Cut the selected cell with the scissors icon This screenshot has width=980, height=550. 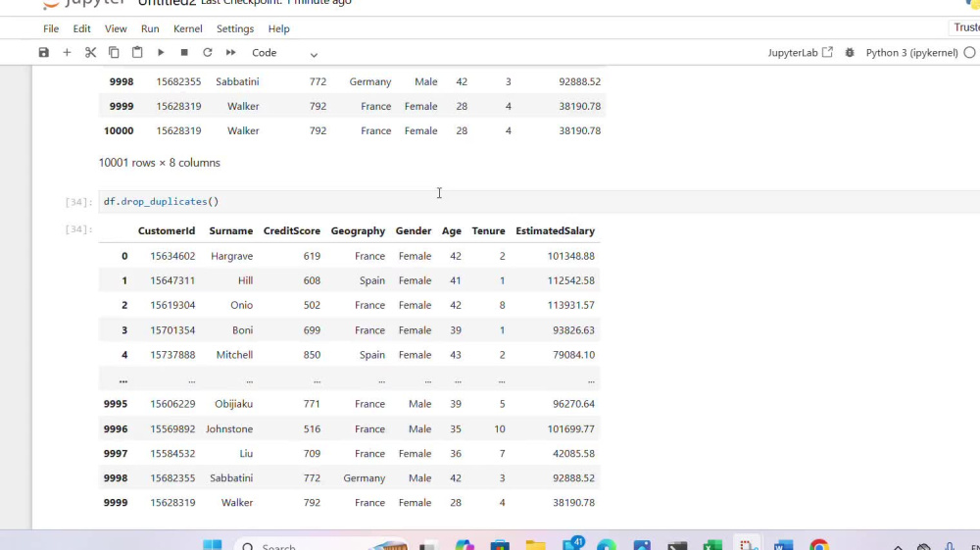click(90, 53)
